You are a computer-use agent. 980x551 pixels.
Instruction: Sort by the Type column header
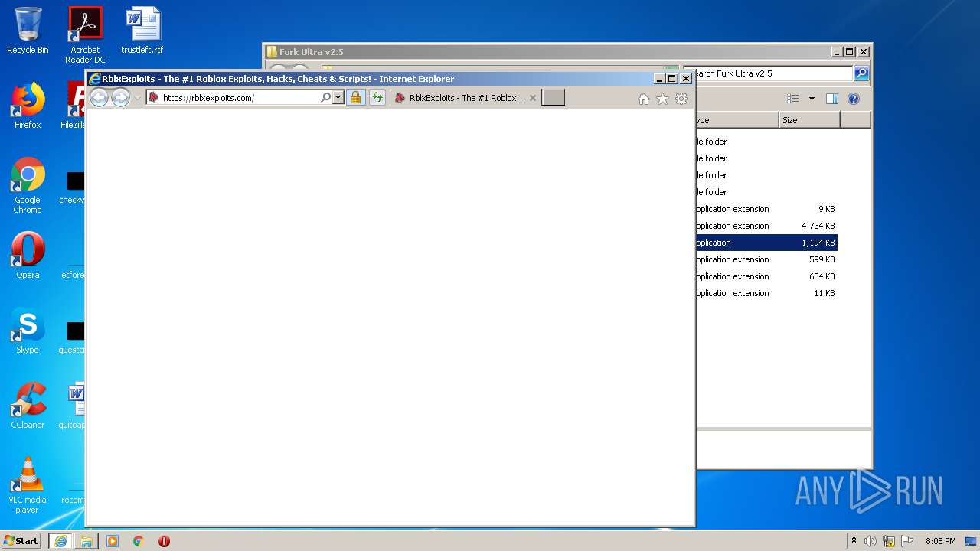click(x=737, y=120)
